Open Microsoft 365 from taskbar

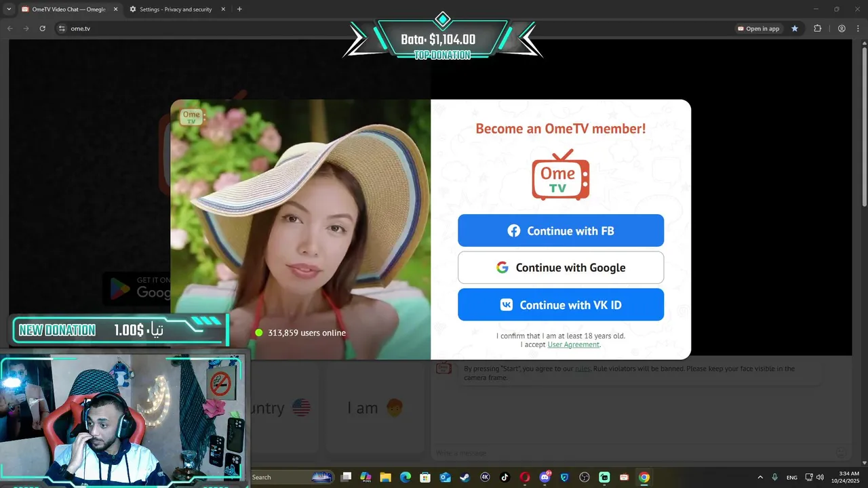(x=366, y=477)
